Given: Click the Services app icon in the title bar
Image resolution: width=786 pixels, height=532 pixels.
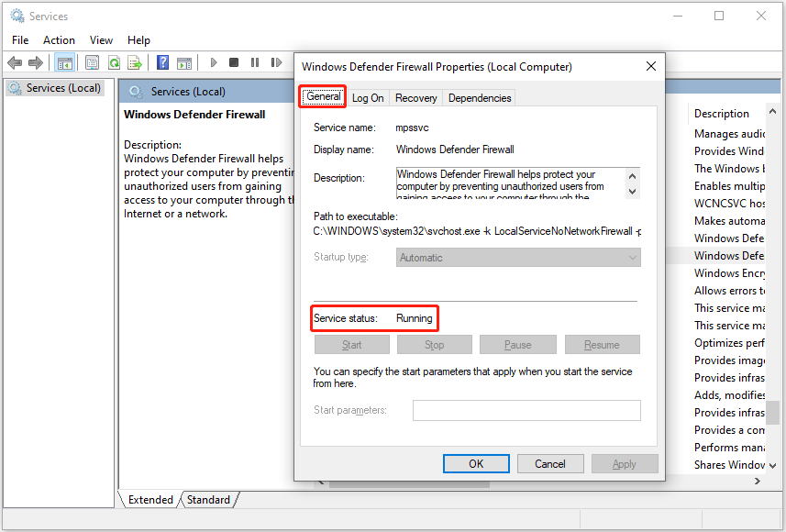Looking at the screenshot, I should [x=17, y=16].
